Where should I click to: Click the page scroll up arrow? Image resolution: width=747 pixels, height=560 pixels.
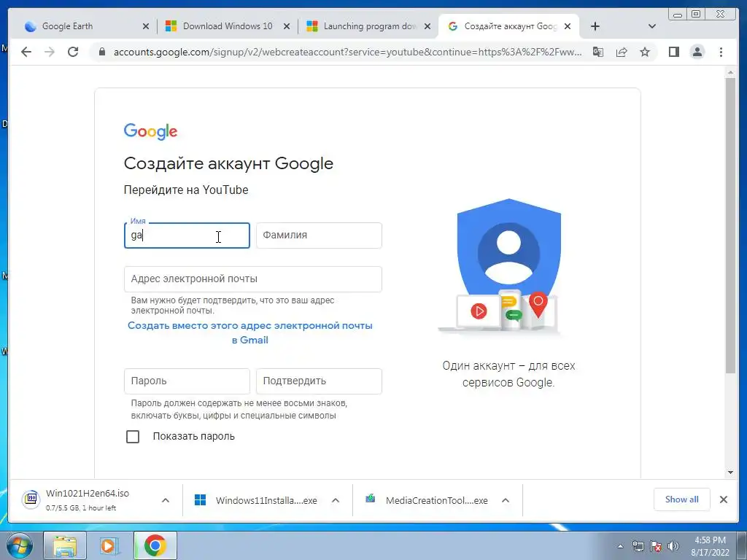click(730, 73)
